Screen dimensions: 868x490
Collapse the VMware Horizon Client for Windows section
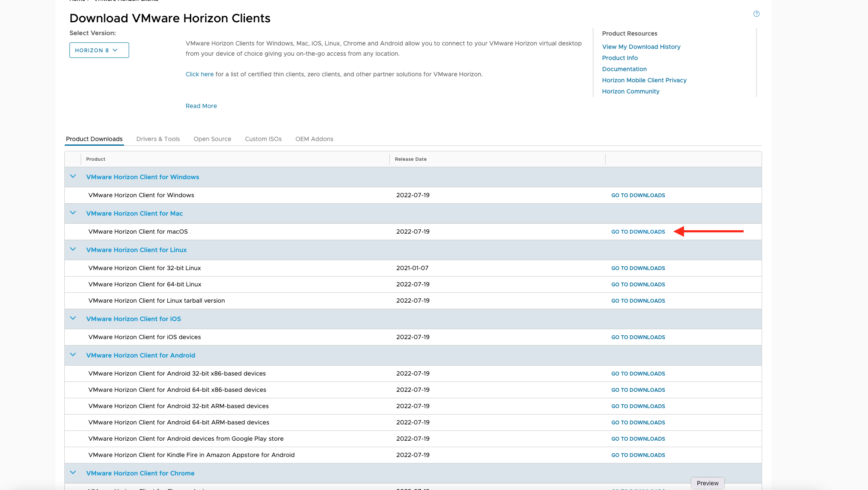point(73,177)
